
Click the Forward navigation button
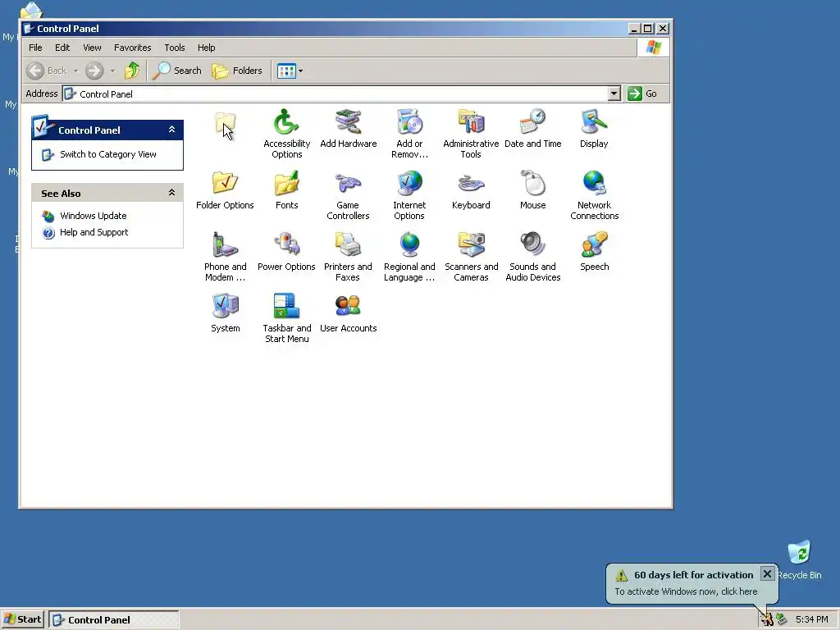pos(94,71)
